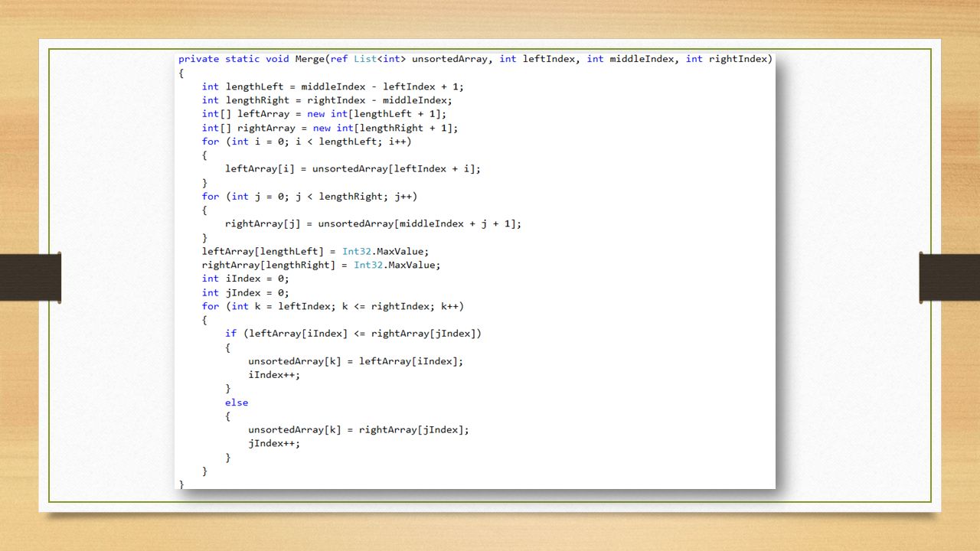Click 'int[] rightArray = new int[lengthRight + 1];'
Screen dimensions: 980x551
(x=330, y=128)
